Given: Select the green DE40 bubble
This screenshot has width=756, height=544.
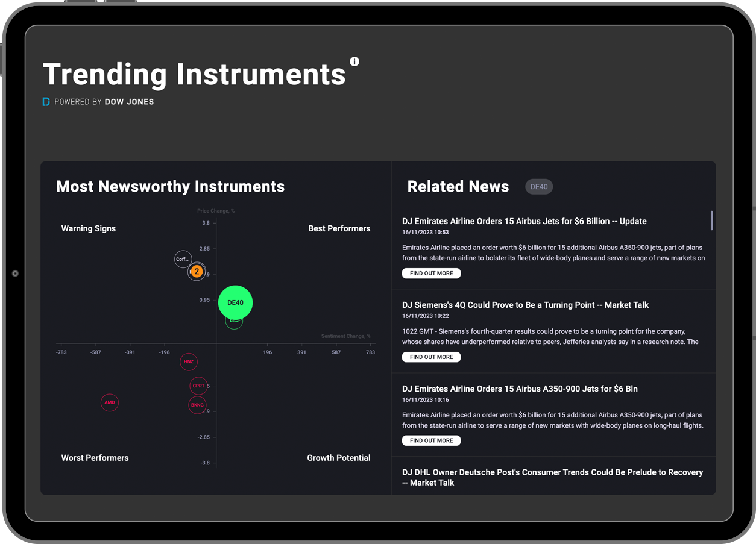Looking at the screenshot, I should [x=235, y=302].
